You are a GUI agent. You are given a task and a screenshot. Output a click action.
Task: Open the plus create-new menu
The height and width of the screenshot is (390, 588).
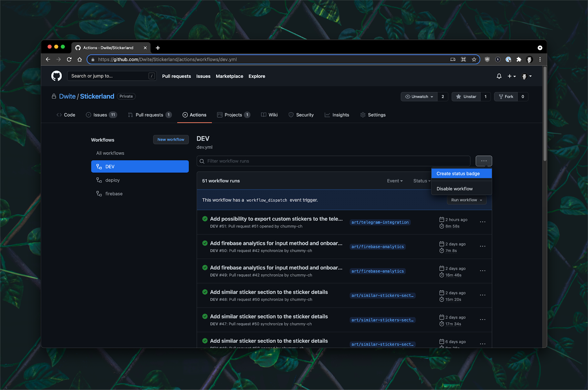[x=512, y=76]
